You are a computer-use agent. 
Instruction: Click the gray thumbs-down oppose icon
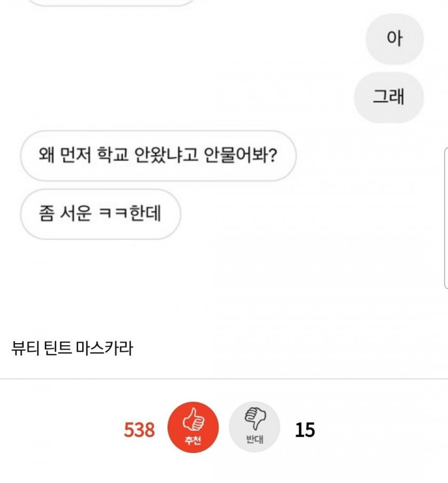point(254,427)
